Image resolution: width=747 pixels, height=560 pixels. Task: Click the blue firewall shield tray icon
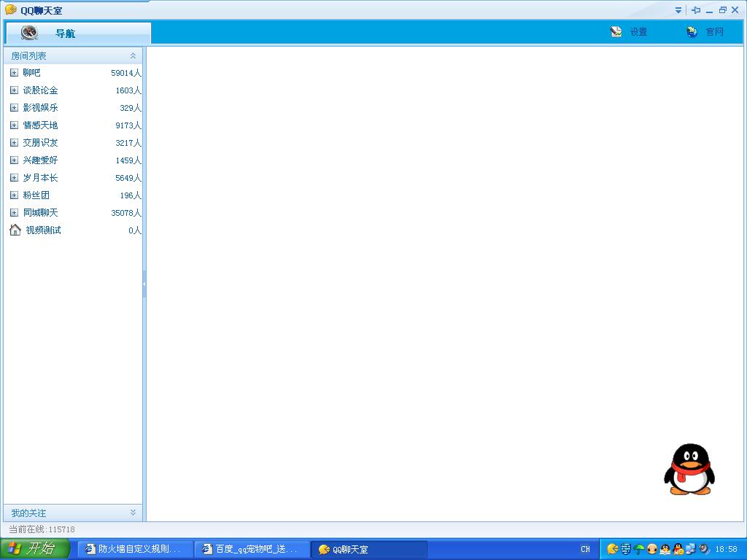(625, 549)
